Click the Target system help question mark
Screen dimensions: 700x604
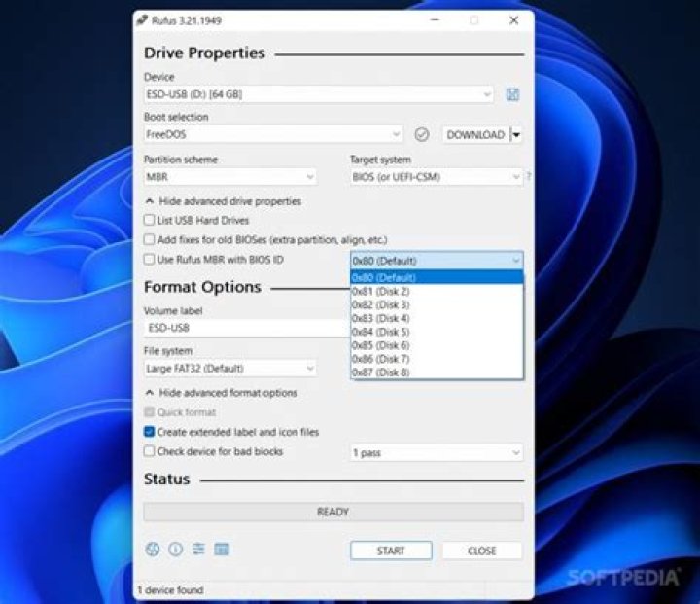coord(528,177)
